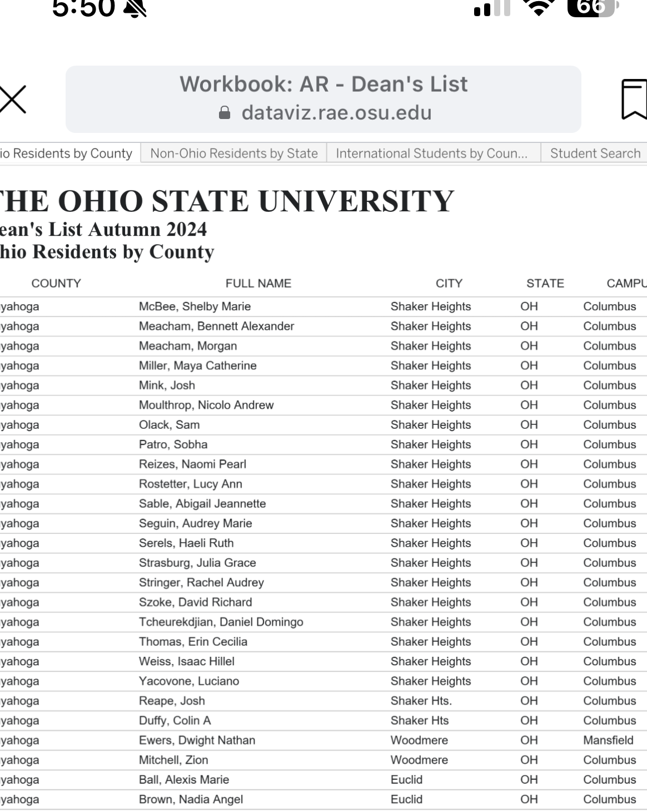
Task: Tap the battery indicator icon
Action: click(591, 8)
